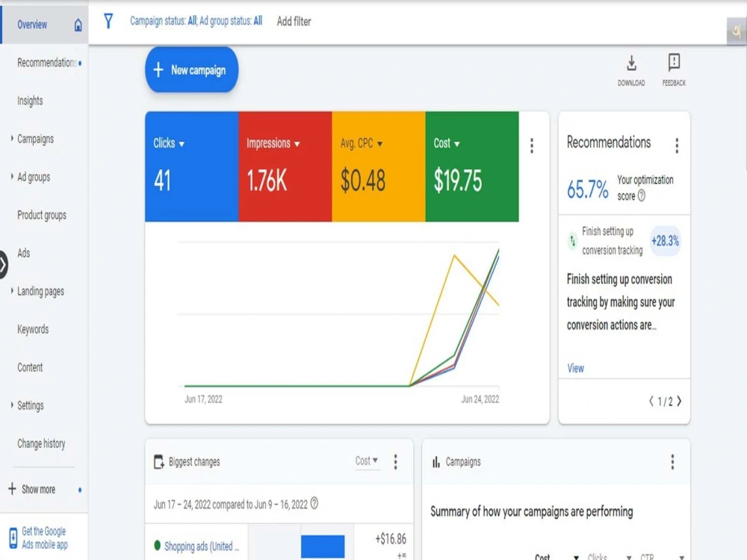Click the Campaigns bar chart icon

pyautogui.click(x=436, y=462)
